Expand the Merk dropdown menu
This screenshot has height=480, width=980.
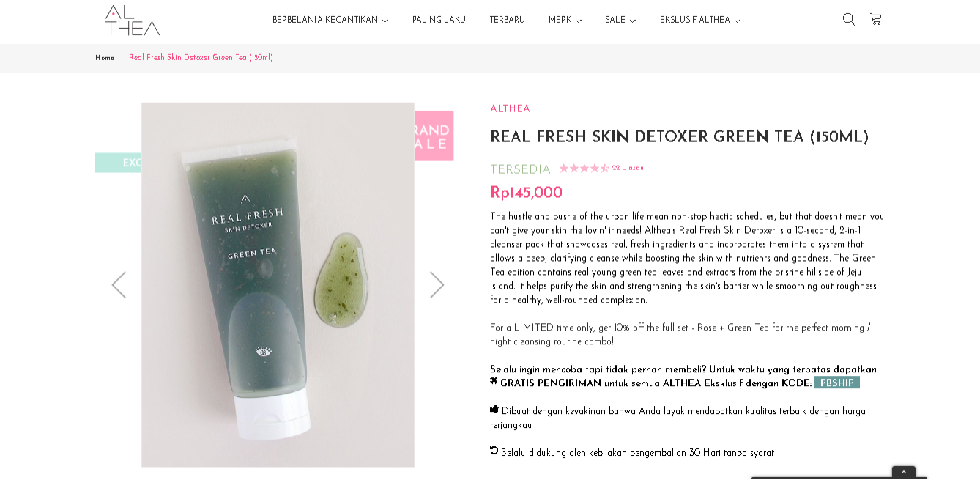(565, 21)
